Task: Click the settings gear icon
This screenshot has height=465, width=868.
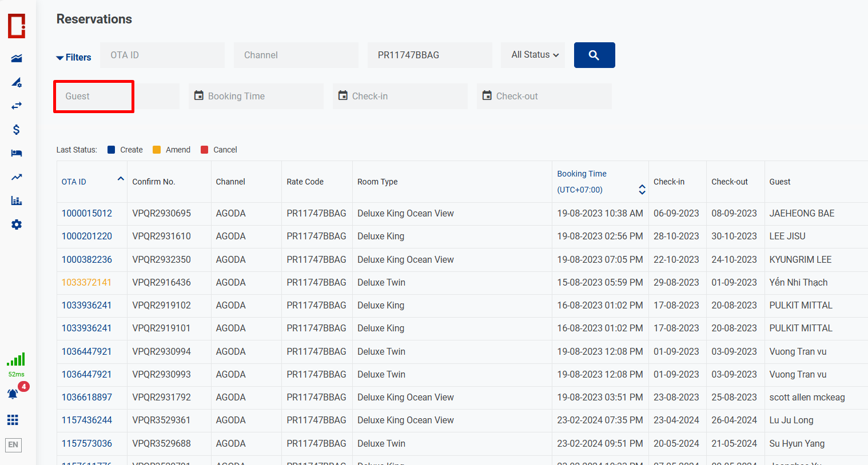Action: pos(17,225)
